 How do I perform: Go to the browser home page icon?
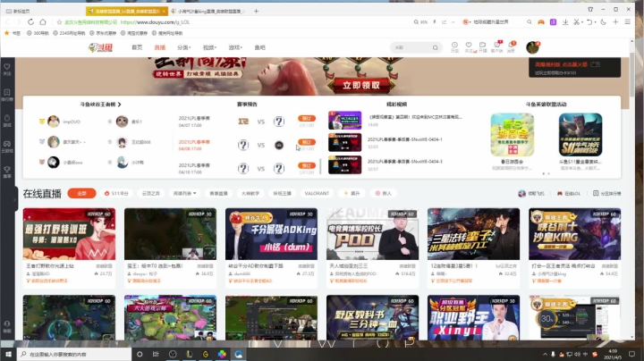click(x=43, y=21)
